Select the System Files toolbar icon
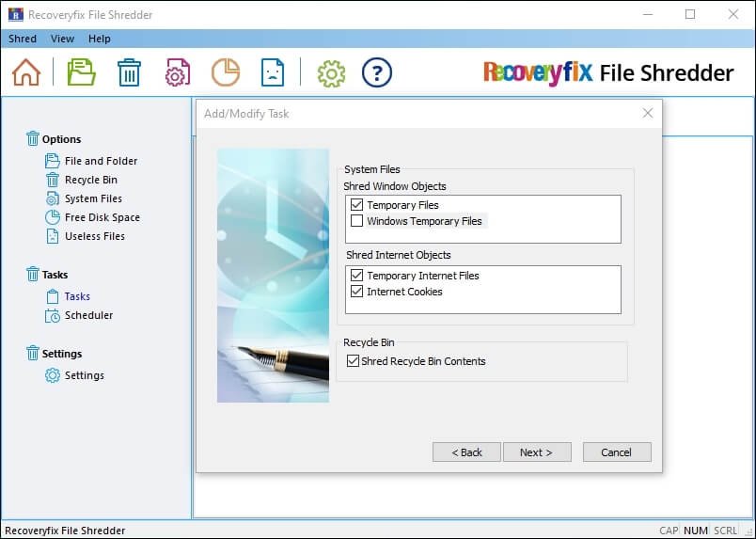Image resolution: width=756 pixels, height=539 pixels. [178, 72]
